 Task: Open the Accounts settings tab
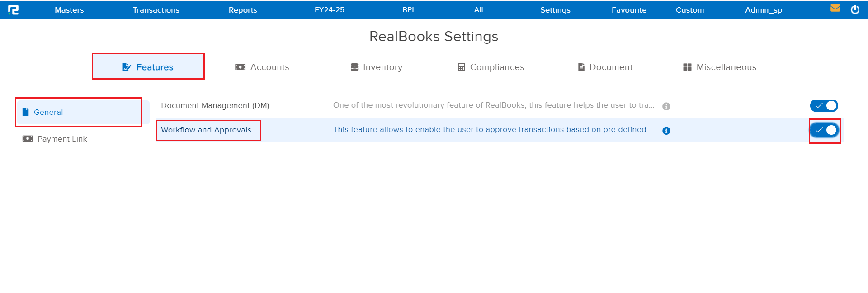point(262,67)
